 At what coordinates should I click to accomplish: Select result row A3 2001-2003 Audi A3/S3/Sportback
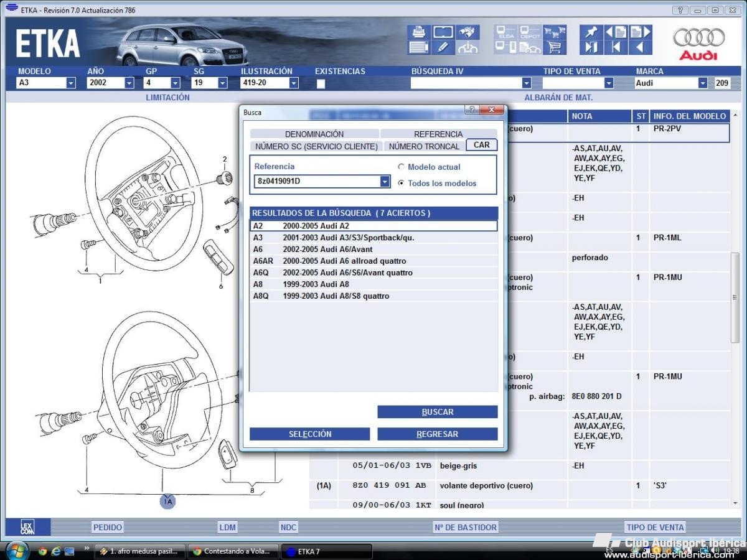point(374,238)
